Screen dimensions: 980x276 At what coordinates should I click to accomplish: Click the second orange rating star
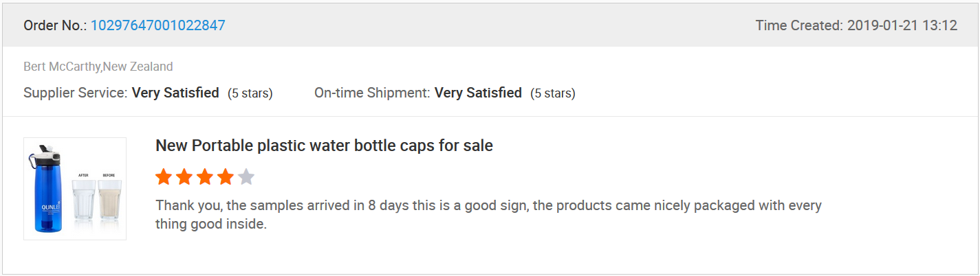pyautogui.click(x=184, y=178)
